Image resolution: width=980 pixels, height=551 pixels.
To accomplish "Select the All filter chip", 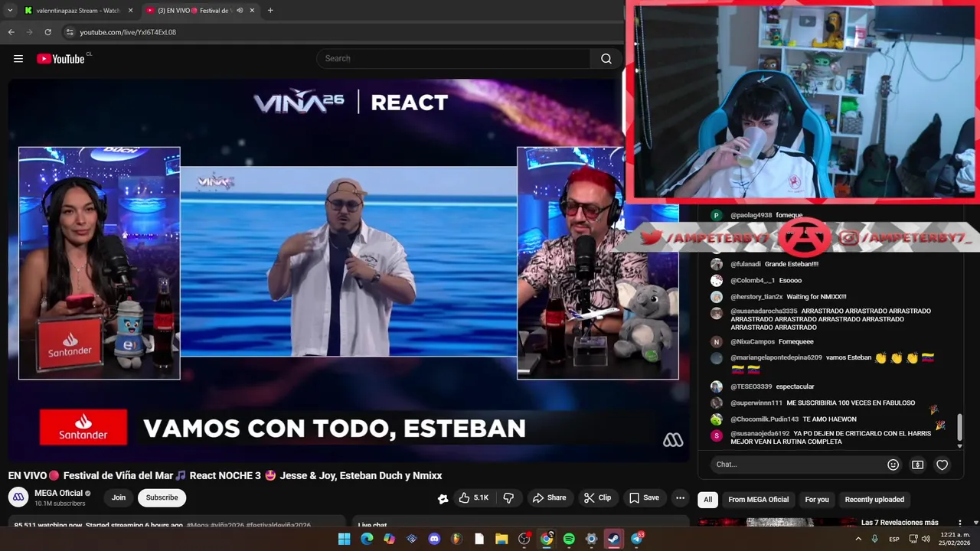I will pos(707,500).
